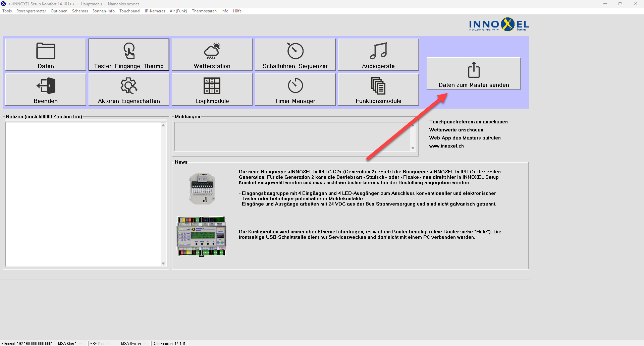The width and height of the screenshot is (644, 346).
Task: Open the Air (Funk) menu
Action: pos(178,11)
